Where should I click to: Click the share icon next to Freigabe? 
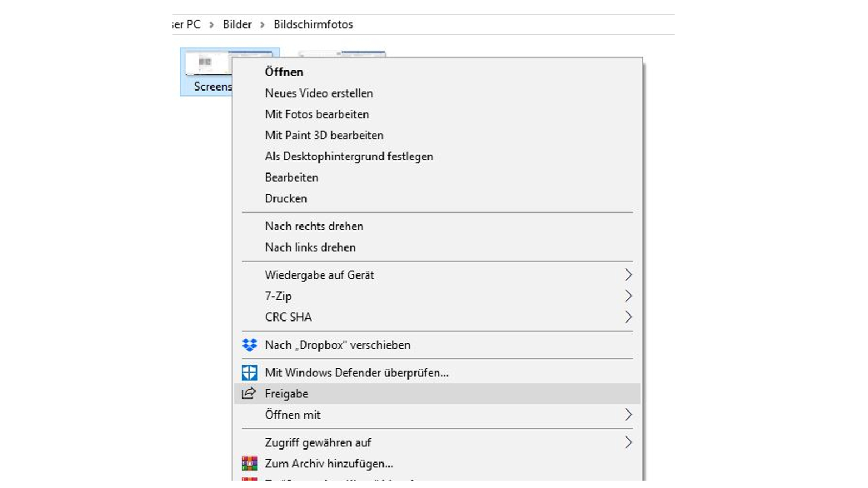click(x=249, y=394)
